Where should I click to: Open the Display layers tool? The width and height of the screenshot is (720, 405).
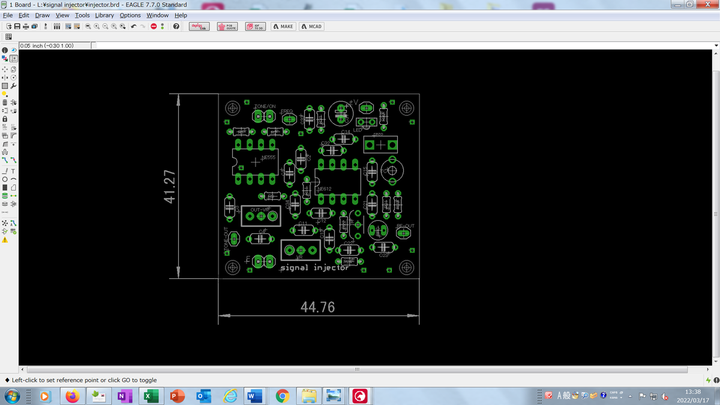(5, 58)
